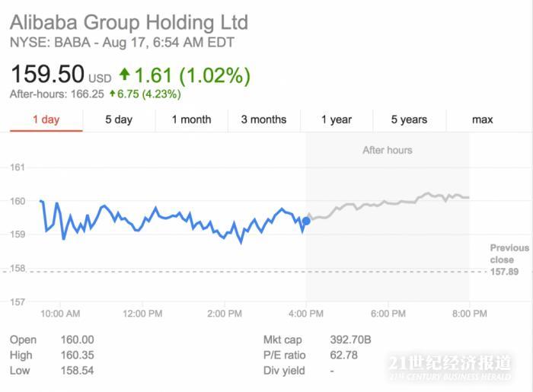Click the large green up arrow by 1.61

pos(125,75)
